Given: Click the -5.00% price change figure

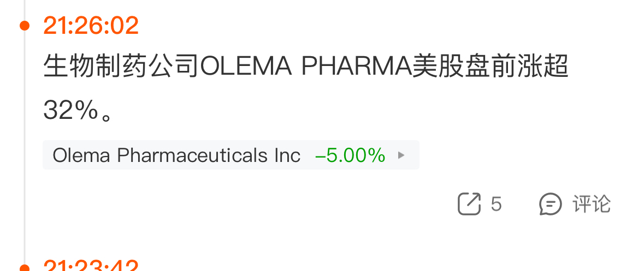Looking at the screenshot, I should (x=350, y=155).
